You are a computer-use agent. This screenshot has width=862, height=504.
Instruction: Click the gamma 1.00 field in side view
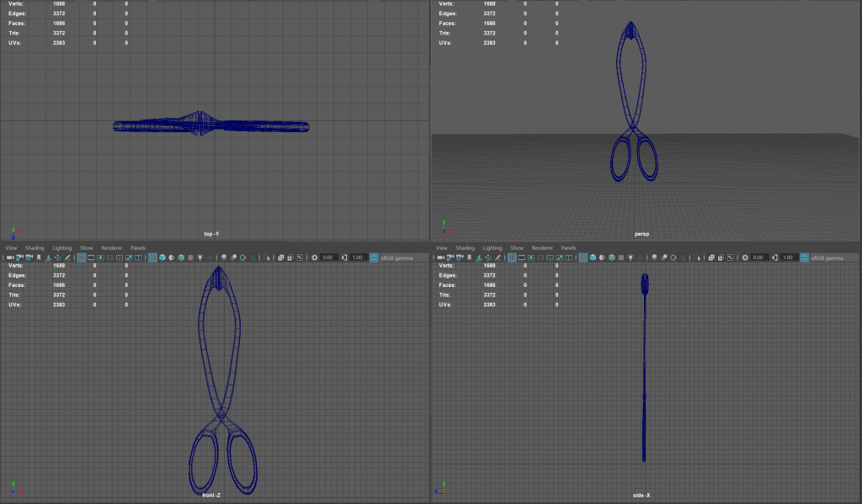point(787,257)
